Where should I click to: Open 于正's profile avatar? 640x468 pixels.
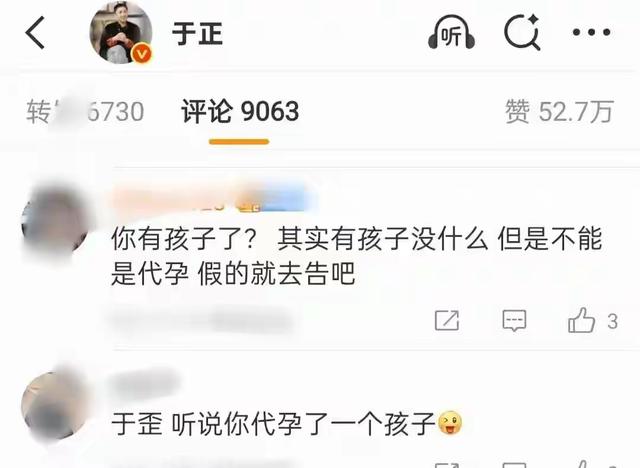(121, 33)
